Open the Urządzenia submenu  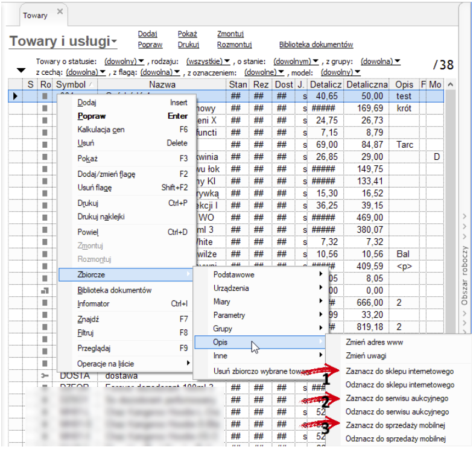click(261, 288)
